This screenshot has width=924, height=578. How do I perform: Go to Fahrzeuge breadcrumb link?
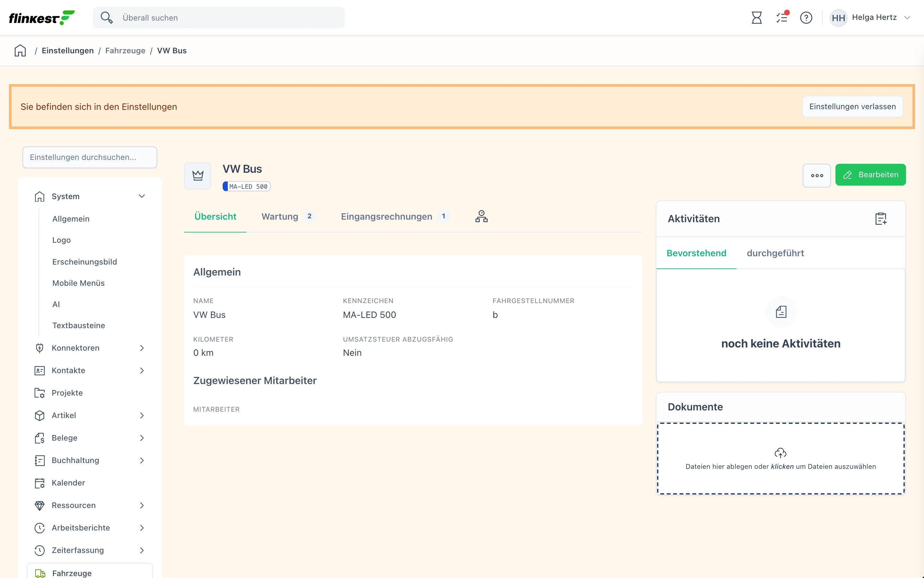125,50
